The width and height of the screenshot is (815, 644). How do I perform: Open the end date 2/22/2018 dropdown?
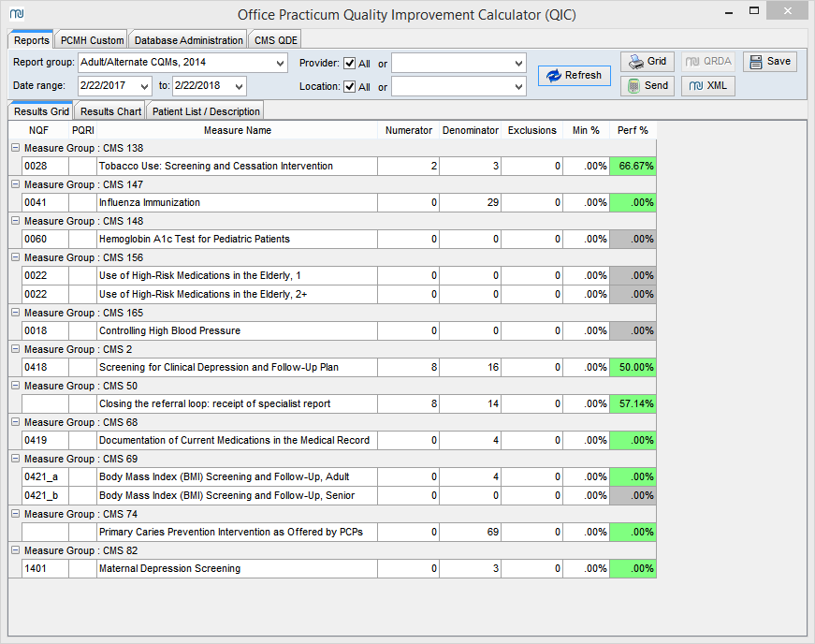tap(240, 86)
